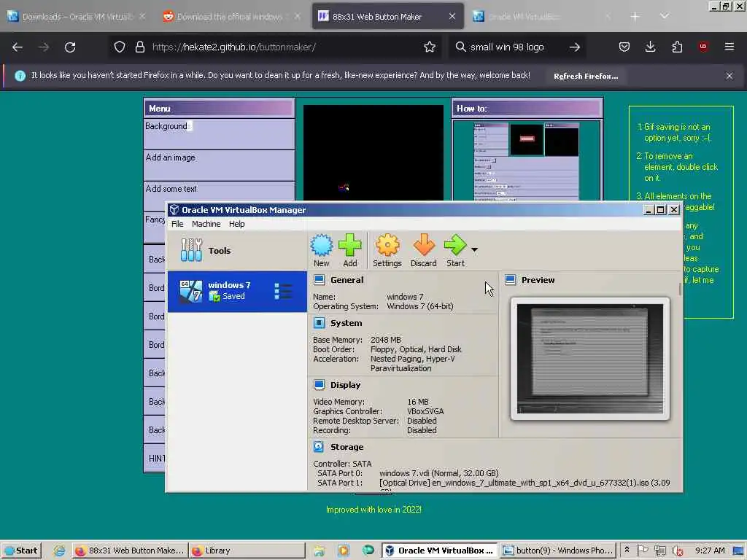Viewport: 747px width, 560px height.
Task: Open the list all tabs chevron
Action: tap(664, 17)
